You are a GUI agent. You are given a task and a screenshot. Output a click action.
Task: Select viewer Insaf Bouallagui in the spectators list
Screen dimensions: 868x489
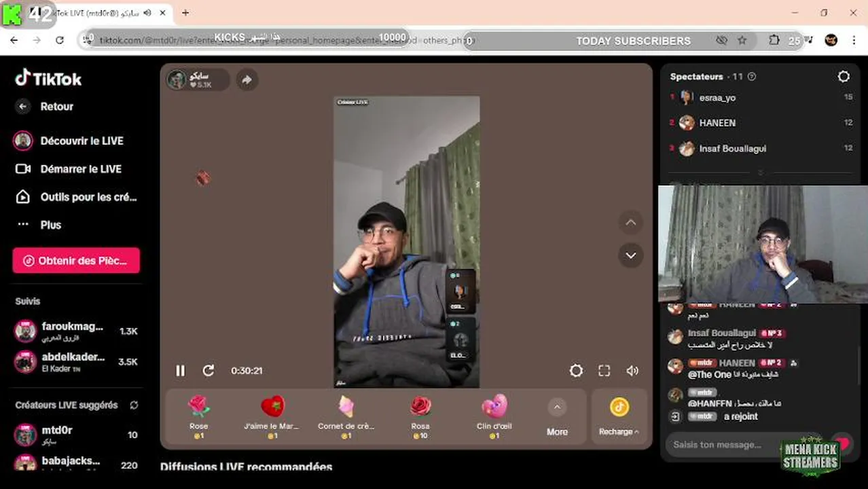pos(761,148)
